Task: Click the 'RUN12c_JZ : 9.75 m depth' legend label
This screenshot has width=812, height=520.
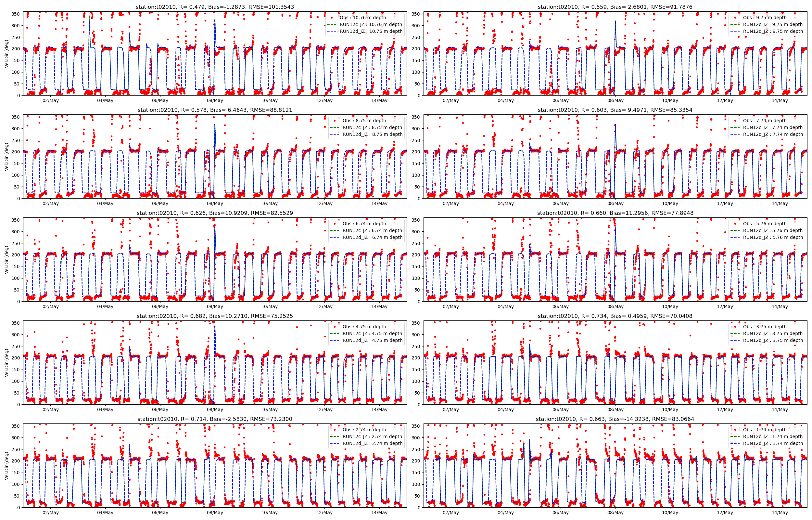Action: (772, 24)
